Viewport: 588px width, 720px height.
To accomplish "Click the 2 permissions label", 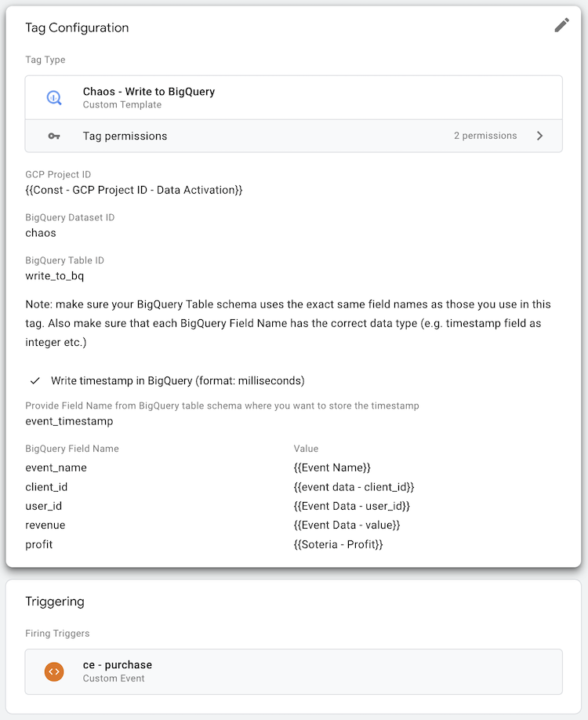I will (485, 136).
